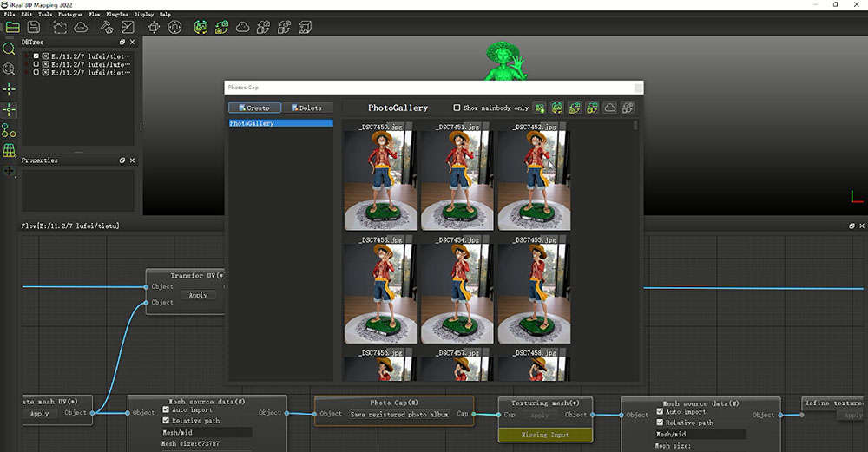Click the open folder icon in toolbar
This screenshot has height=452, width=868.
12,28
